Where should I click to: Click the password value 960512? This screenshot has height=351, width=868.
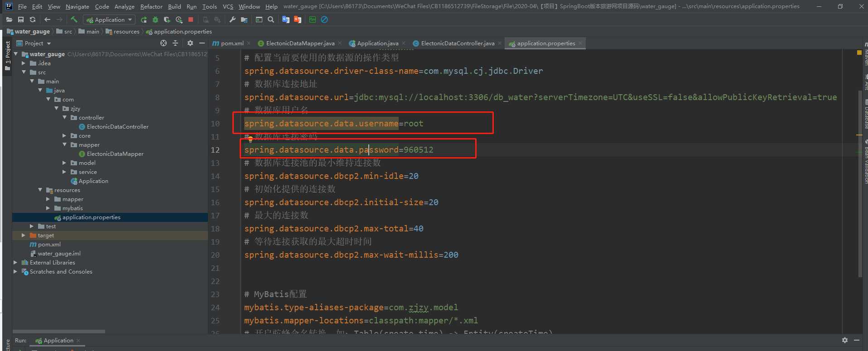[419, 150]
